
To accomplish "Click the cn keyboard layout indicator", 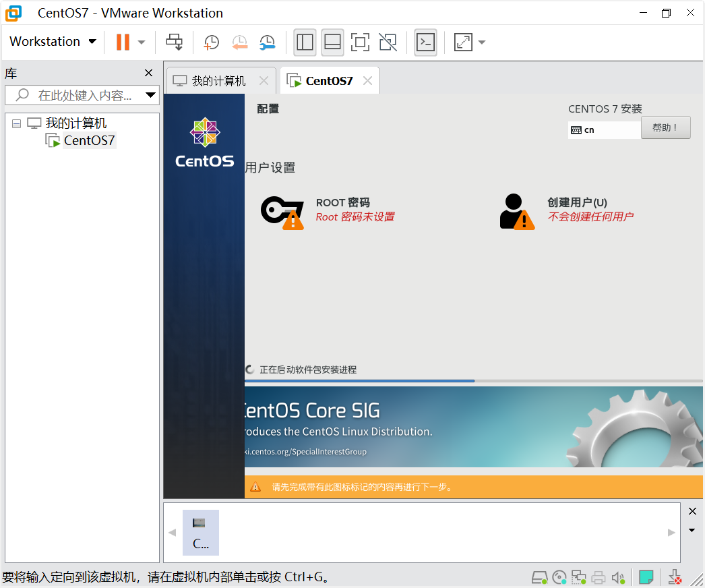I will click(x=605, y=130).
